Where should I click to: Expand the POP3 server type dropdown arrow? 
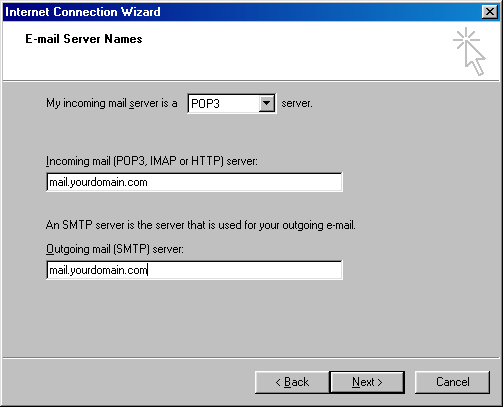click(266, 103)
